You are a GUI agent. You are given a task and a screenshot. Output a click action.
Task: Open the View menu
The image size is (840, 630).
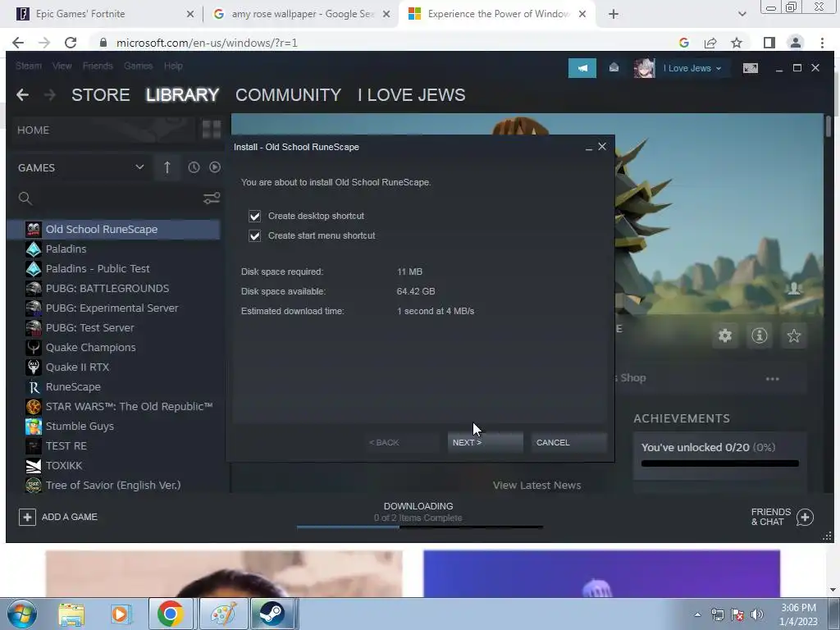point(62,66)
